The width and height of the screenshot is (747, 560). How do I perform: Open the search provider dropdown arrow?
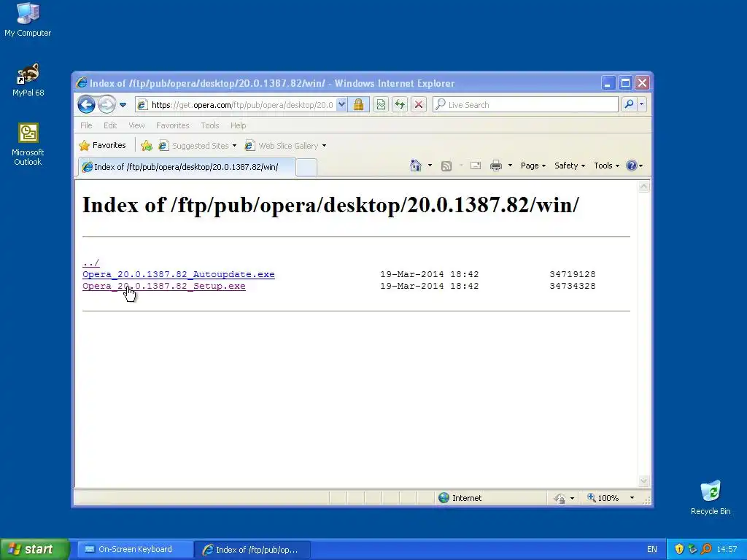(x=642, y=104)
